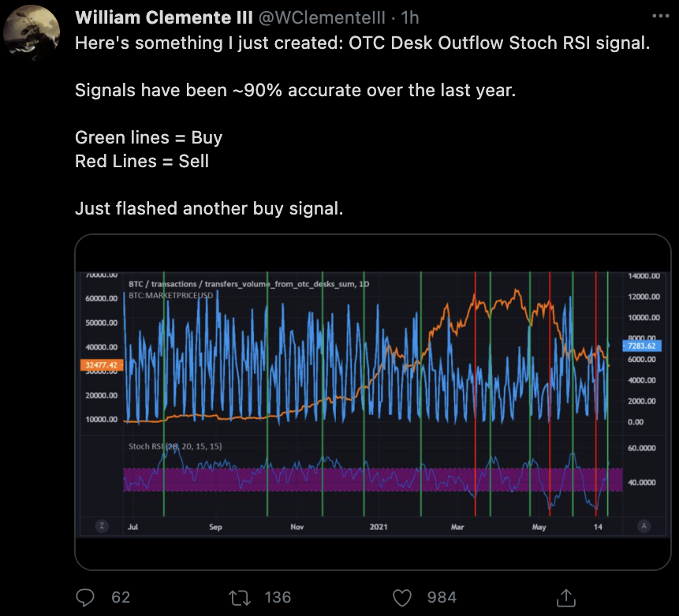The width and height of the screenshot is (679, 616).
Task: Click the 1h tweet timestamp
Action: [410, 17]
